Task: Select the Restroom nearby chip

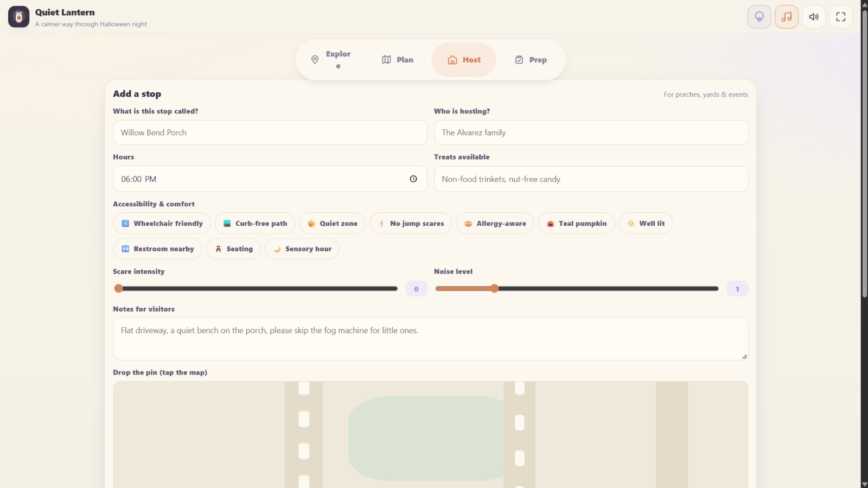Action: point(157,249)
